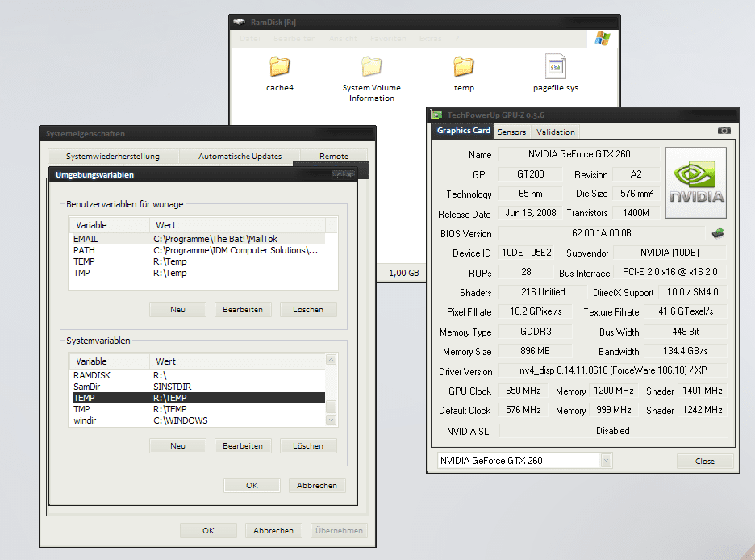Click Neu under Benutzervariablen
The width and height of the screenshot is (755, 560).
point(177,310)
